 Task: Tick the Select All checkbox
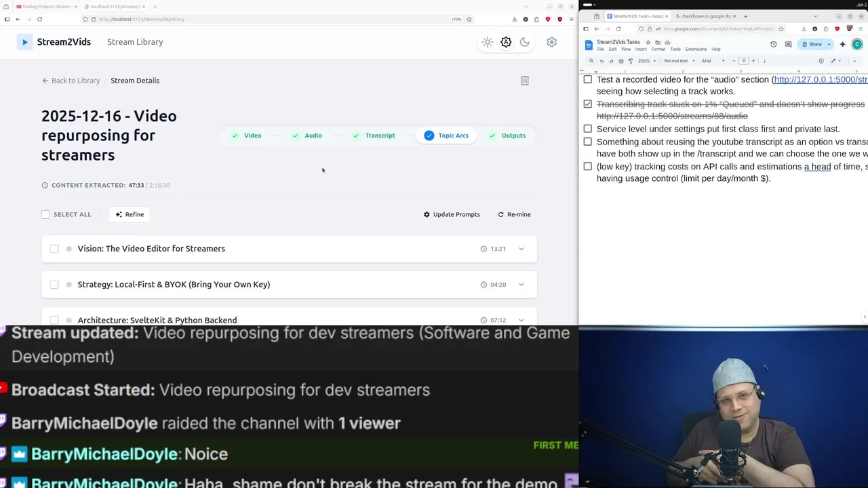click(x=45, y=214)
